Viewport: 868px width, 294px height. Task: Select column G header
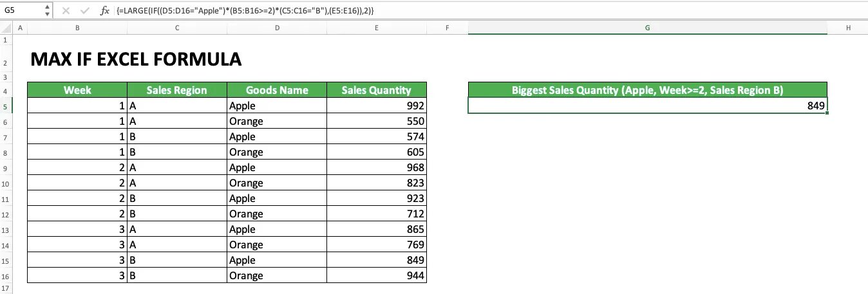point(647,28)
